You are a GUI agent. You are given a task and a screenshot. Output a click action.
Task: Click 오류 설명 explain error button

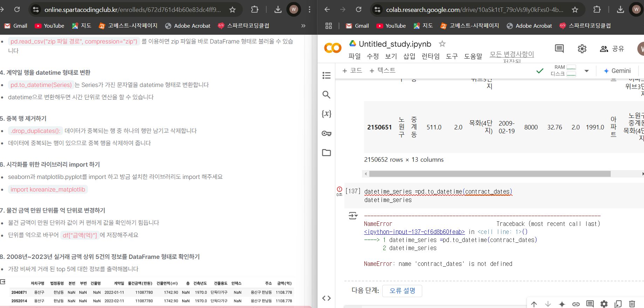(x=402, y=291)
